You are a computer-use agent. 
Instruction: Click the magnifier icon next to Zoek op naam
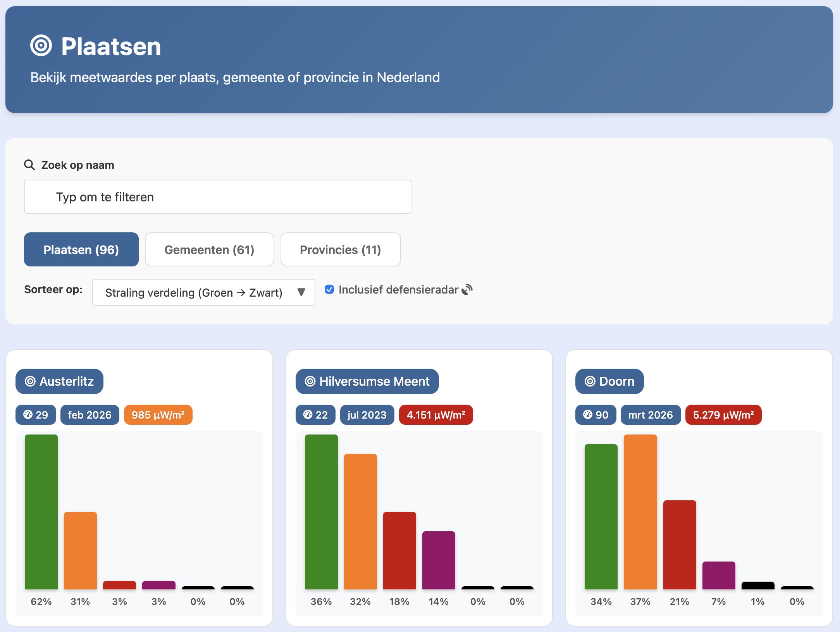29,165
